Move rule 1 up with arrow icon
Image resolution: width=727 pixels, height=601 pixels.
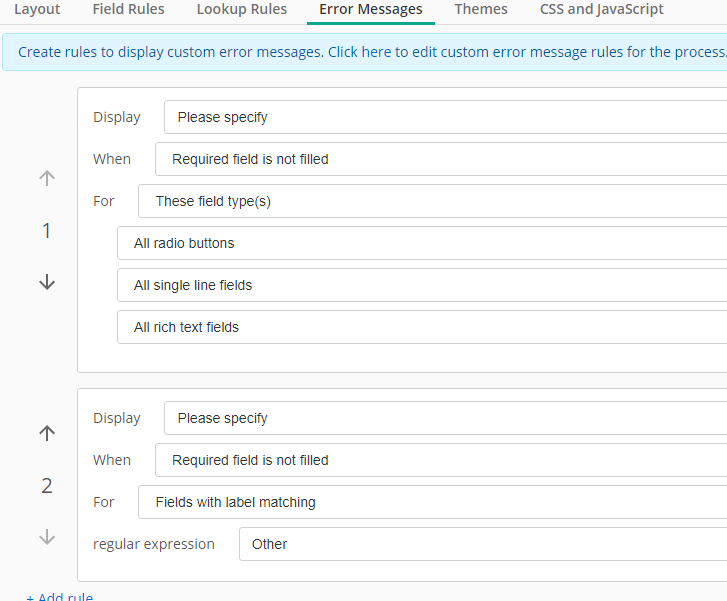pos(47,178)
